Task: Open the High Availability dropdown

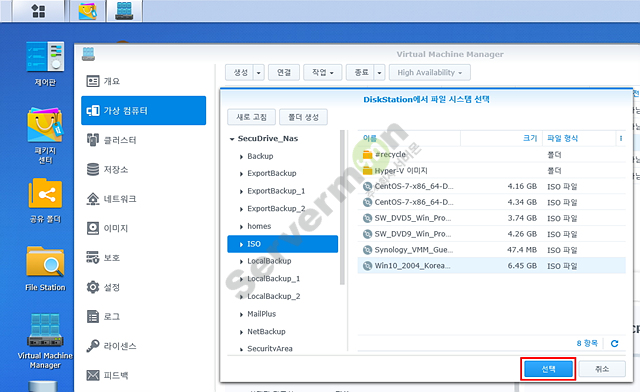Action: coord(430,73)
